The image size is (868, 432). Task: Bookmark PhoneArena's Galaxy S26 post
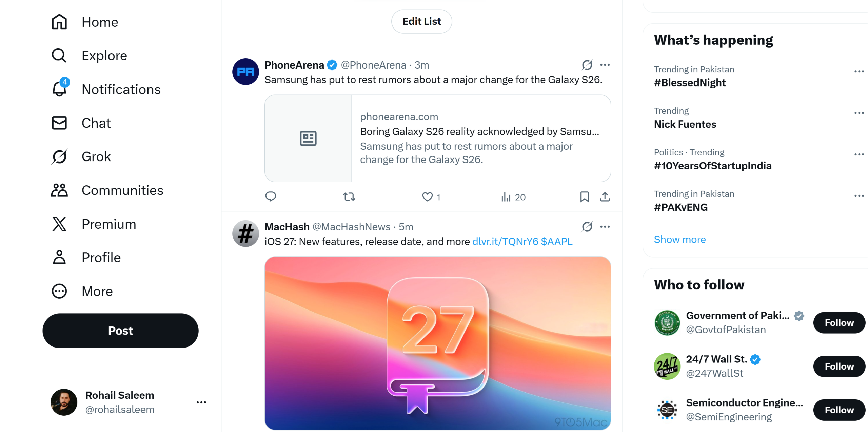coord(584,197)
